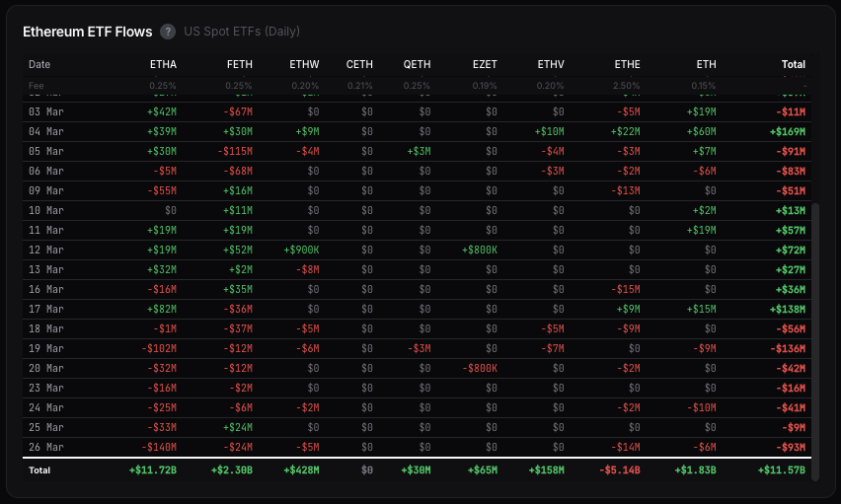
Task: Click the ETHA total +$11.72B in footer
Action: [x=152, y=470]
